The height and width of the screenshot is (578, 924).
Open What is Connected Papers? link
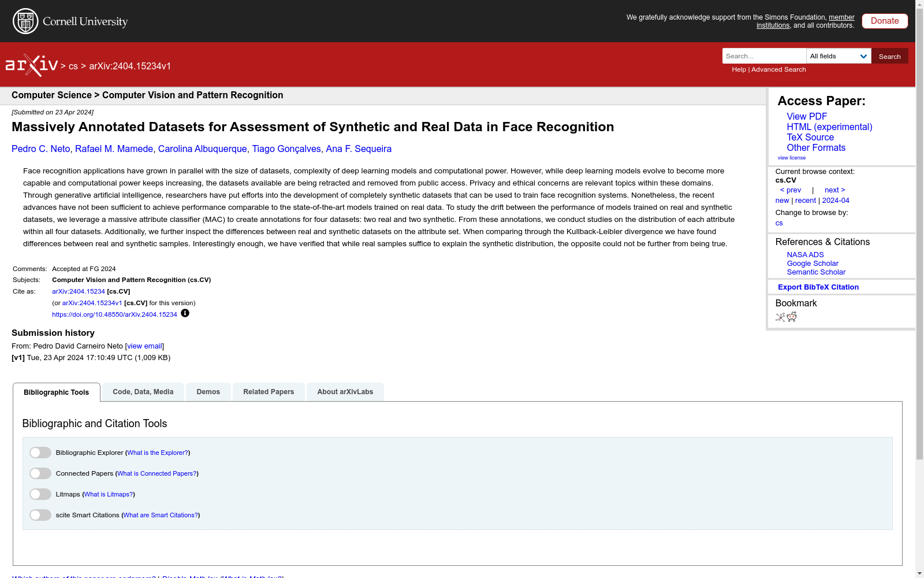tap(157, 473)
